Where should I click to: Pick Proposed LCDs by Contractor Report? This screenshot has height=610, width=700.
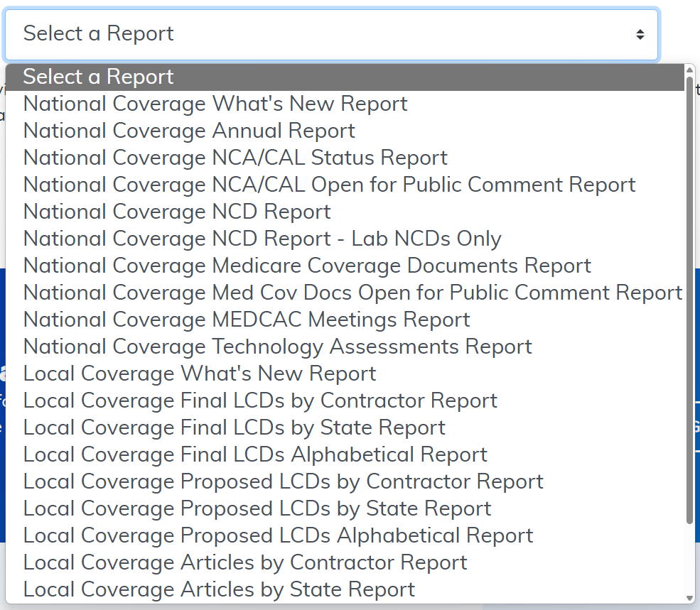(x=283, y=481)
